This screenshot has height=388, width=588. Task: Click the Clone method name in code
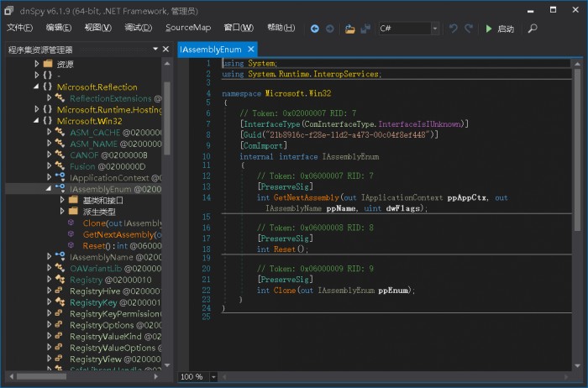coord(284,290)
